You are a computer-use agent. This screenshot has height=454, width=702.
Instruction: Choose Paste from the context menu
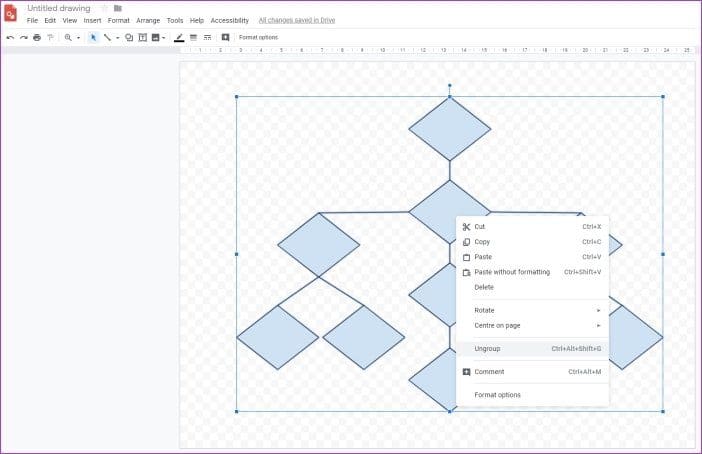532,257
